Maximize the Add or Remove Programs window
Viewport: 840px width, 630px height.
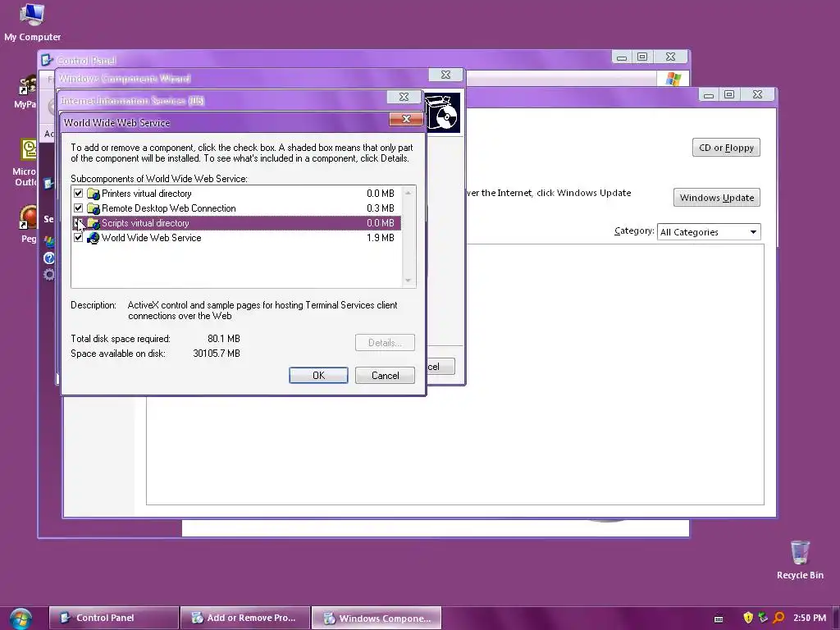[729, 95]
